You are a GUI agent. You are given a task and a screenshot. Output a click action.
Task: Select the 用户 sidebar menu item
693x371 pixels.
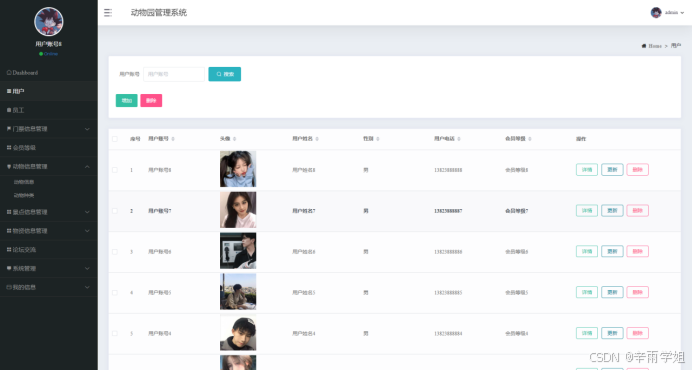coord(49,91)
